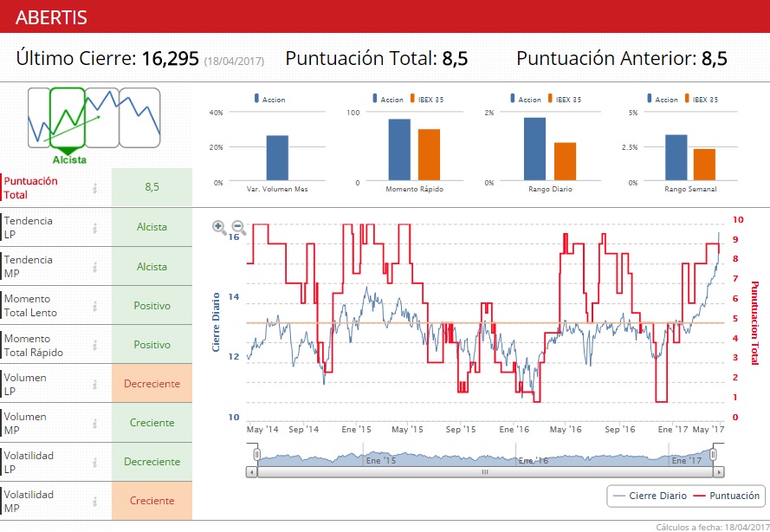Viewport: 770px width, 532px height.
Task: Click the Puntuación Total row label
Action: [30, 188]
